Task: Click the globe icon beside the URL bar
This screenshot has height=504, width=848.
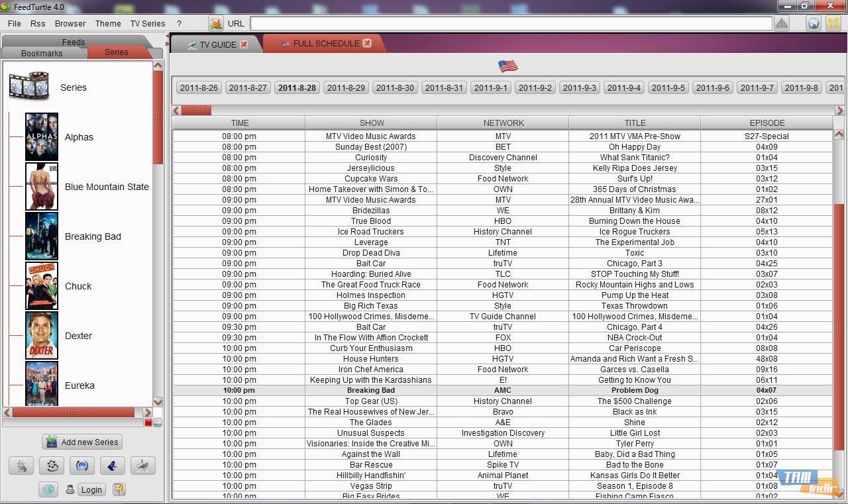Action: click(814, 23)
